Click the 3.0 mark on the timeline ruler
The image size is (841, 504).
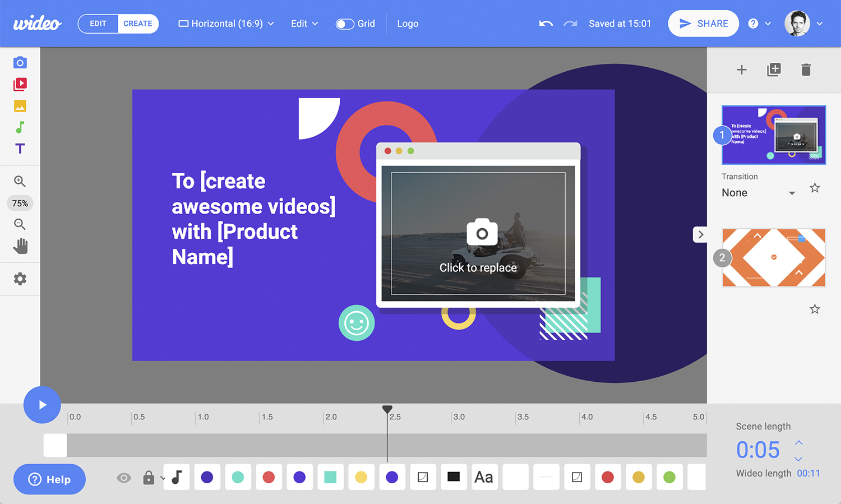coord(459,417)
